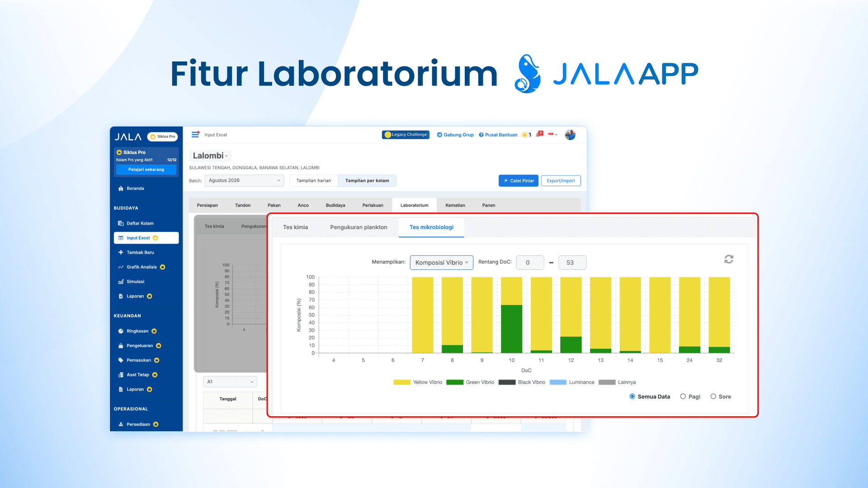The width and height of the screenshot is (868, 488).
Task: Toggle the Yellow Vibrio legend swatch
Action: [402, 382]
